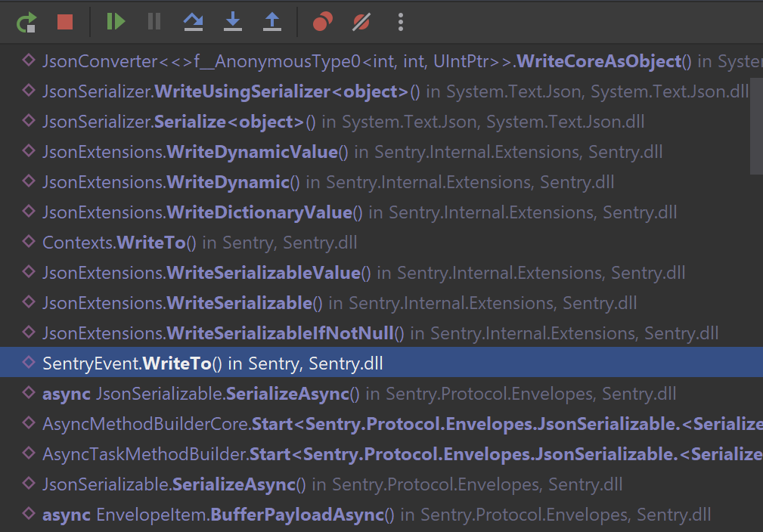Step over the current statement
Image resolution: width=763 pixels, height=532 pixels.
tap(193, 21)
